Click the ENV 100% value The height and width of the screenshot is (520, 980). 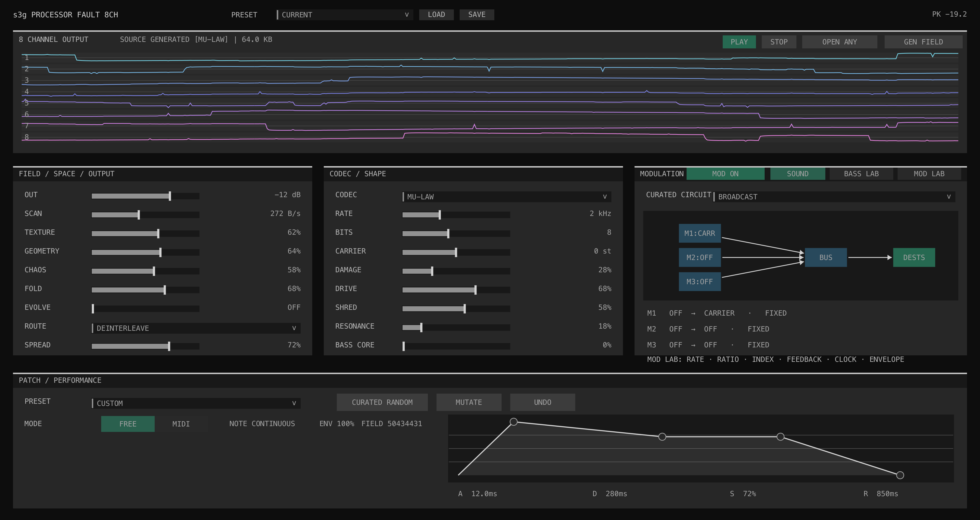pyautogui.click(x=337, y=424)
